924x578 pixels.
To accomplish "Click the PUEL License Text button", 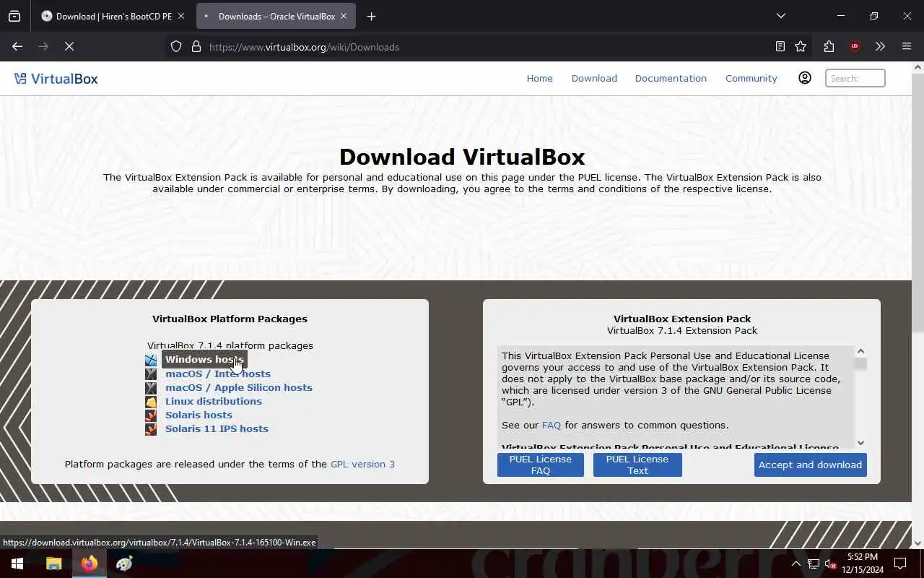I will tap(637, 465).
